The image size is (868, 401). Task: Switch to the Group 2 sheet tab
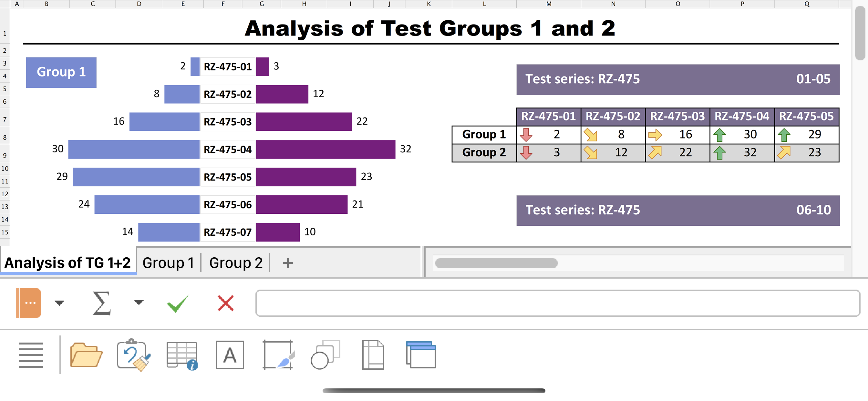235,262
